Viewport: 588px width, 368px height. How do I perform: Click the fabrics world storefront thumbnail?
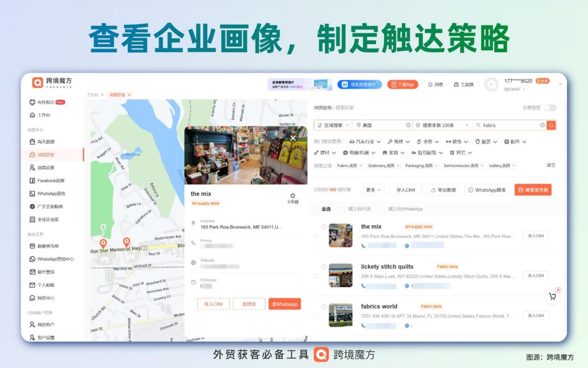340,315
